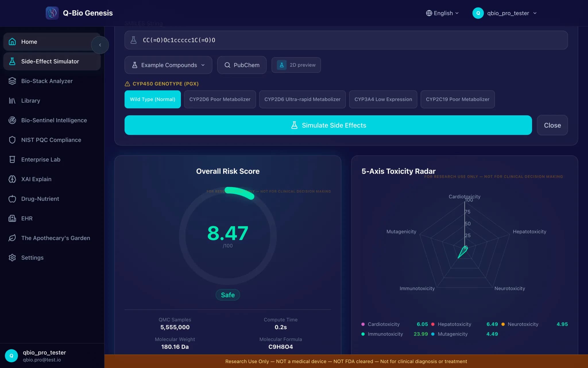Screen dimensions: 588x368
Task: Select Wild Type (Normal) genotype
Action: 152,99
